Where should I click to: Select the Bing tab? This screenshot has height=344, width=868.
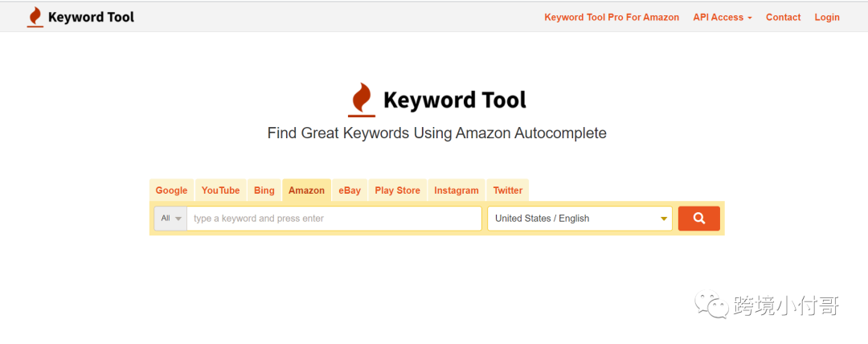pyautogui.click(x=264, y=190)
